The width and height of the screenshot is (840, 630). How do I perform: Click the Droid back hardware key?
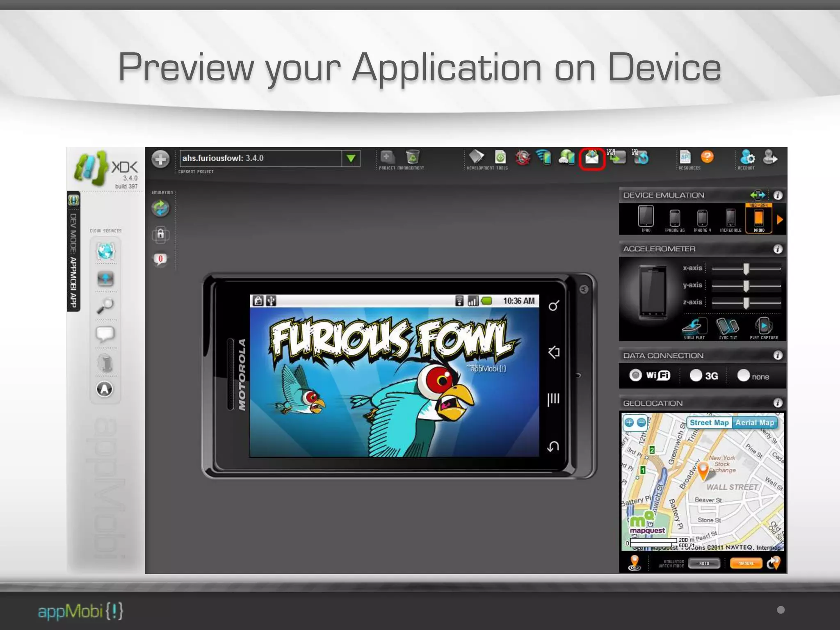point(553,446)
